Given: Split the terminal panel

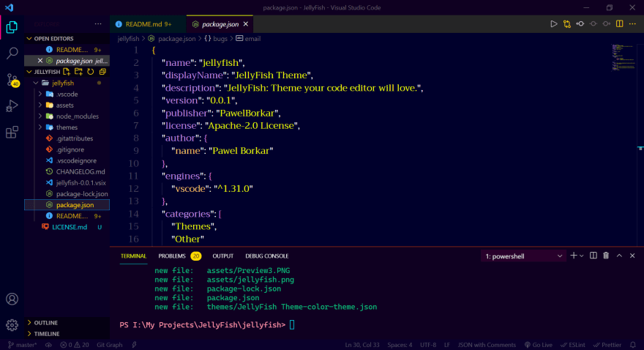Looking at the screenshot, I should coord(593,256).
